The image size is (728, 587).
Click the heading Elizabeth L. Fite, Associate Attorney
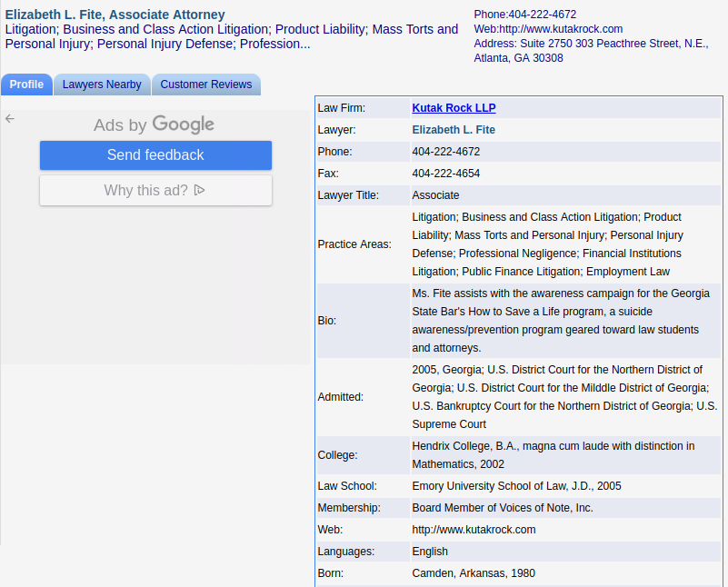pyautogui.click(x=115, y=15)
